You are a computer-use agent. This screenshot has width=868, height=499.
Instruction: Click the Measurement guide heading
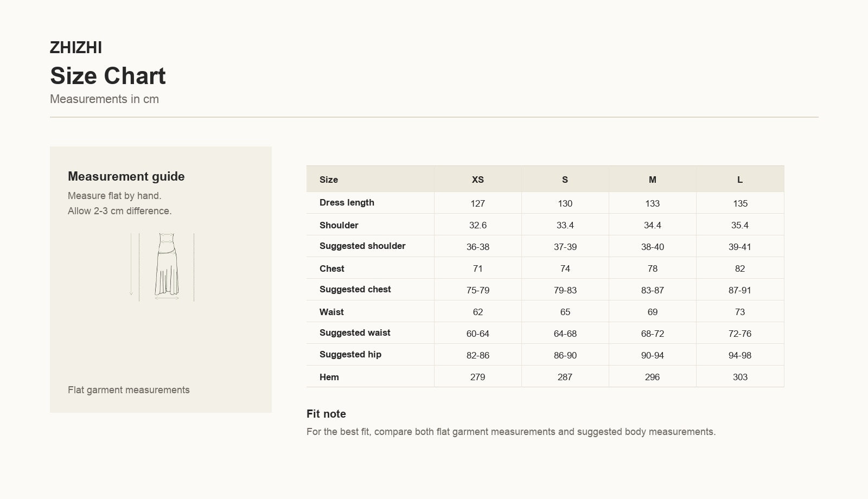(126, 176)
